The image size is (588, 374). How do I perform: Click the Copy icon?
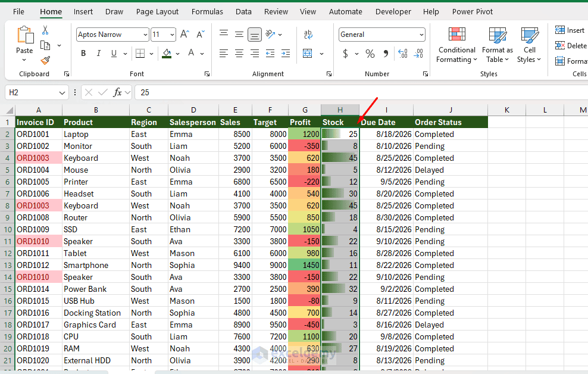click(45, 45)
